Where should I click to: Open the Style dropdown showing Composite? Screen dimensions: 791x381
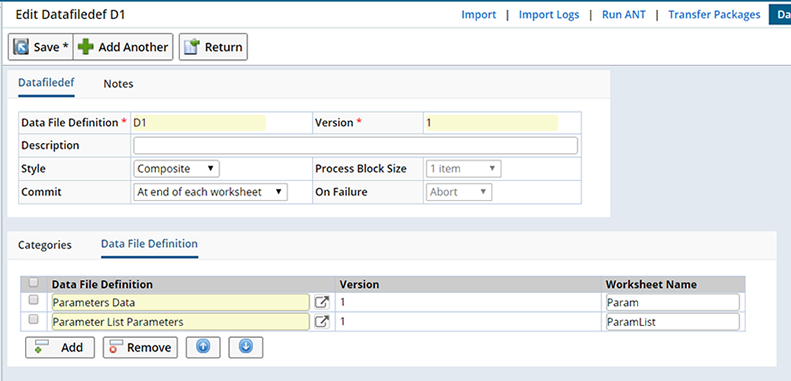pos(177,169)
